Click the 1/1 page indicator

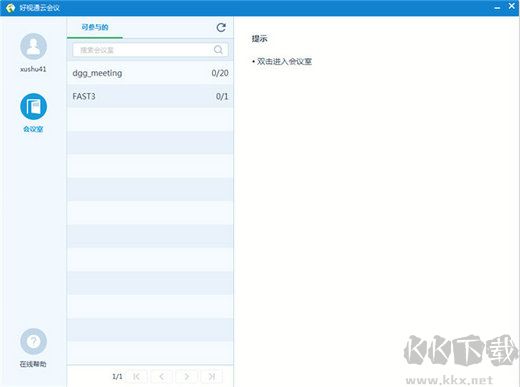coord(117,377)
